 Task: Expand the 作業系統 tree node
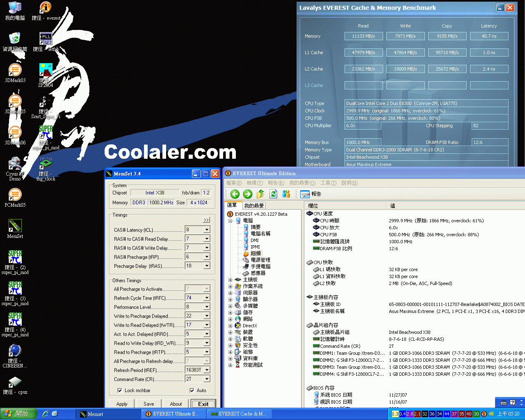click(230, 286)
